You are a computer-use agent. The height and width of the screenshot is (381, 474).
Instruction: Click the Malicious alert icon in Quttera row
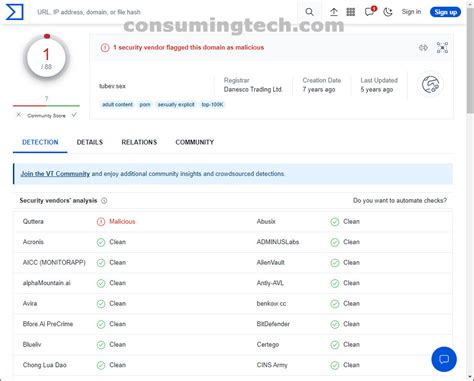tap(101, 222)
